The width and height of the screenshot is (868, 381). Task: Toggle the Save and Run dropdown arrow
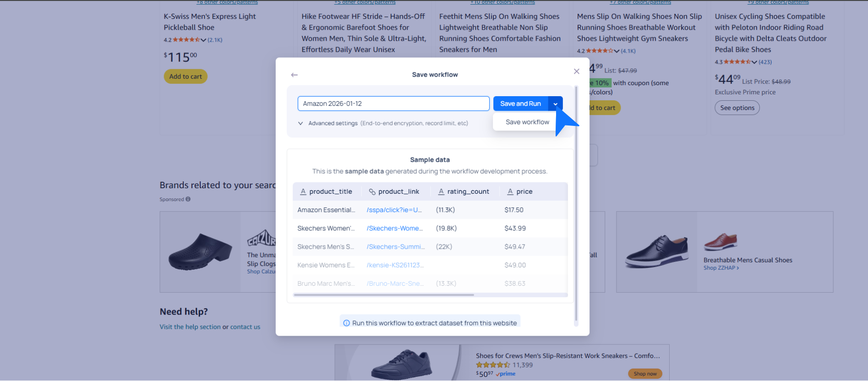556,104
